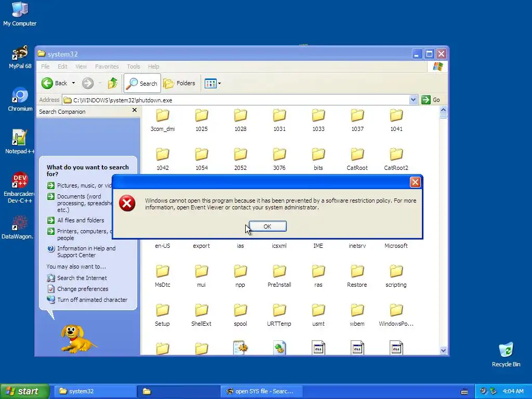Select the ShellExt folder
Image resolution: width=532 pixels, height=399 pixels.
click(x=202, y=315)
